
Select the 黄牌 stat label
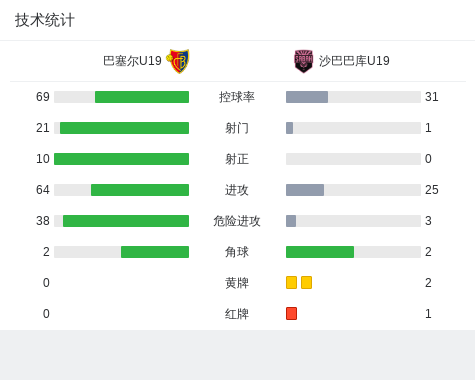tap(237, 283)
